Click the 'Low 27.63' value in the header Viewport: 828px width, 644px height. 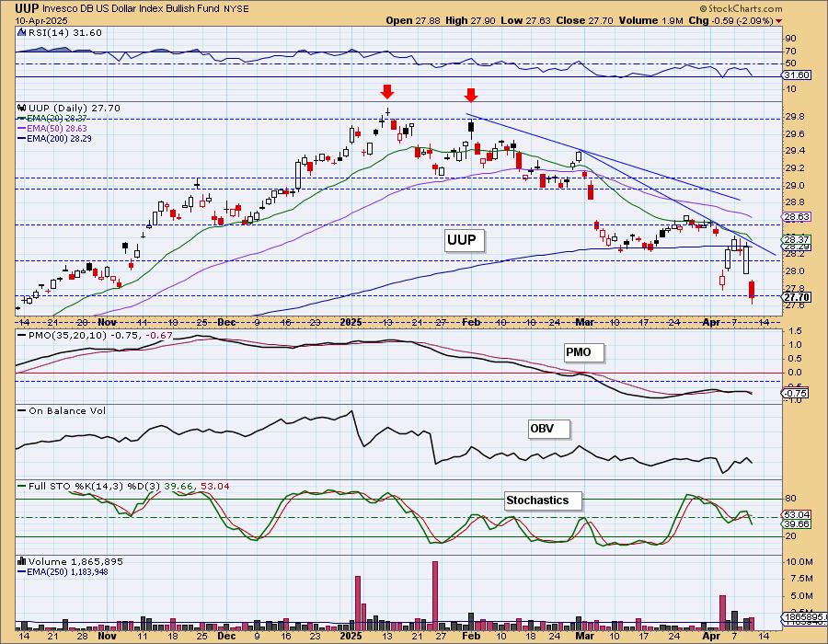[525, 20]
